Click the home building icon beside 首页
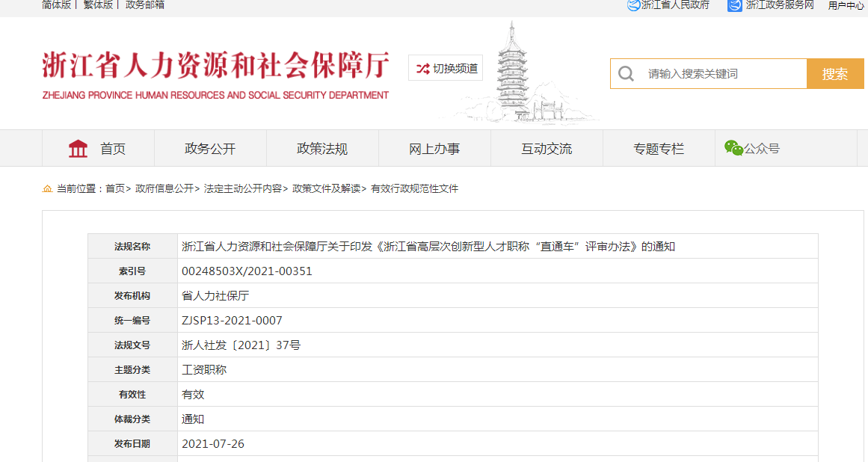This screenshot has width=868, height=462. [78, 149]
